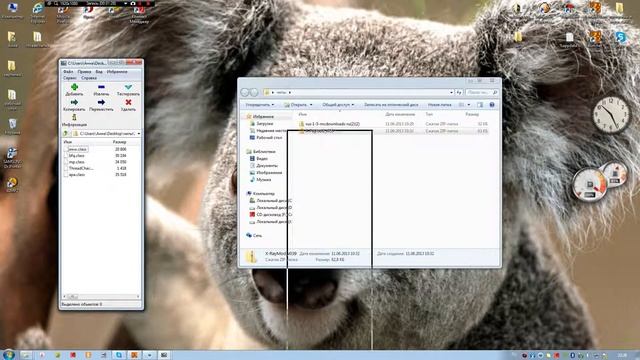Open the Сервис menu in 7-Zip
Image resolution: width=640 pixels, height=360 pixels.
pos(69,78)
